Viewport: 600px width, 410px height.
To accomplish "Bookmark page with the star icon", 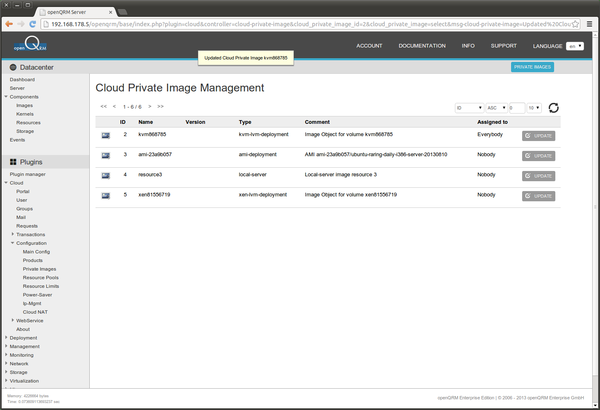I will [575, 24].
